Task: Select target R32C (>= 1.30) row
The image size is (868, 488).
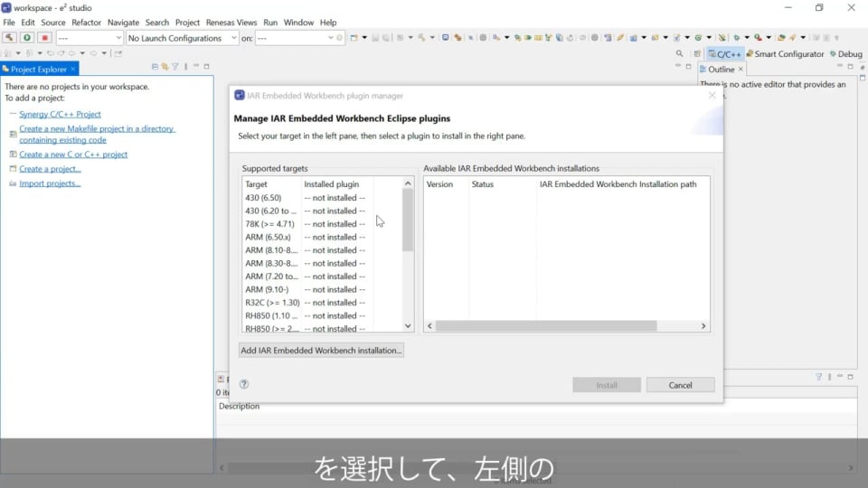Action: point(323,303)
